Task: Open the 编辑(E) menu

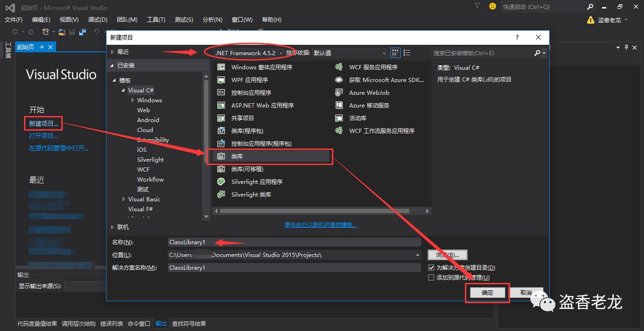Action: [41, 20]
